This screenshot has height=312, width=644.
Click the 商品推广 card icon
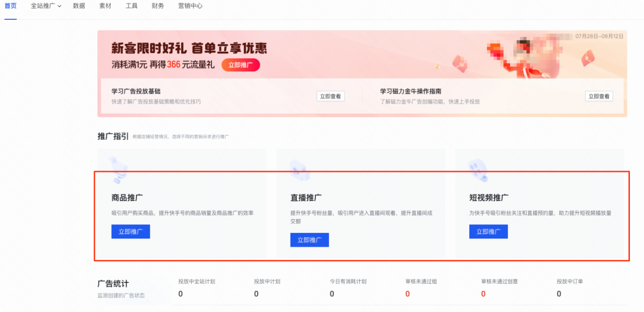pyautogui.click(x=118, y=170)
